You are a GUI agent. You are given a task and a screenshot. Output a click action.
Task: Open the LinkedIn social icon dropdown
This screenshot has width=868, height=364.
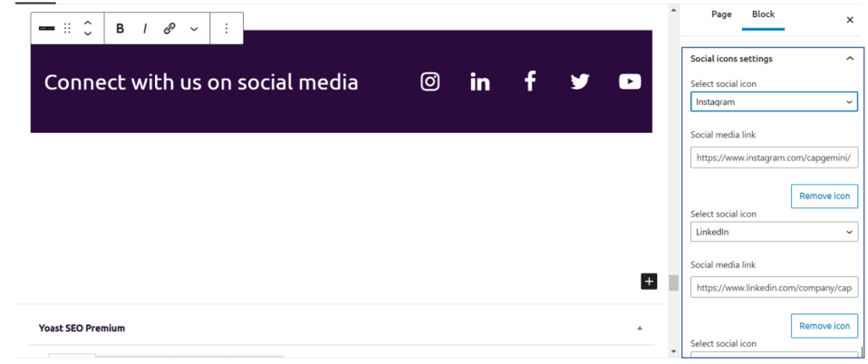[x=774, y=233]
